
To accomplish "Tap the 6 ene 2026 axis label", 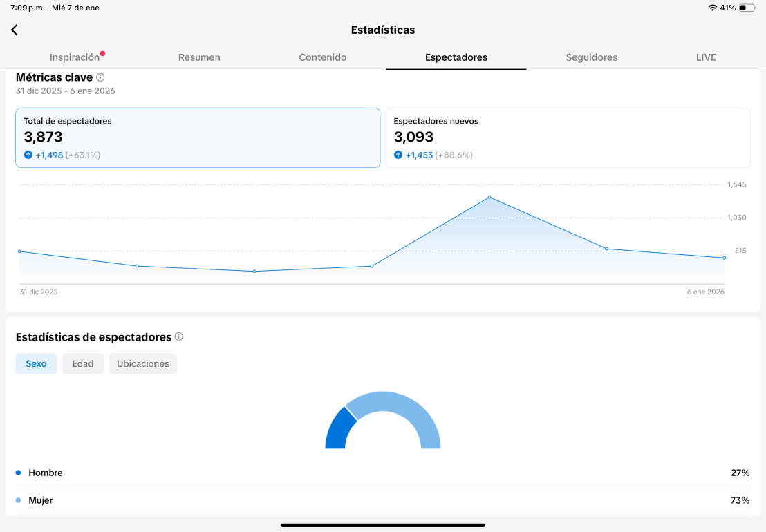I will (705, 292).
